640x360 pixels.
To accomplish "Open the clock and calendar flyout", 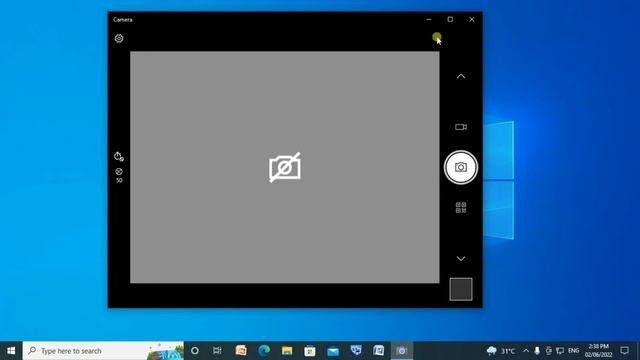I will click(598, 351).
